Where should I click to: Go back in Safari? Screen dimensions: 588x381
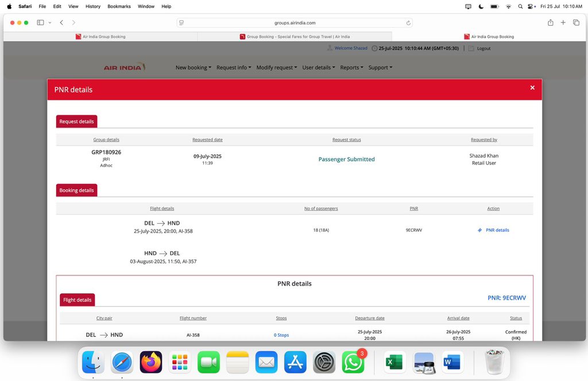(61, 22)
